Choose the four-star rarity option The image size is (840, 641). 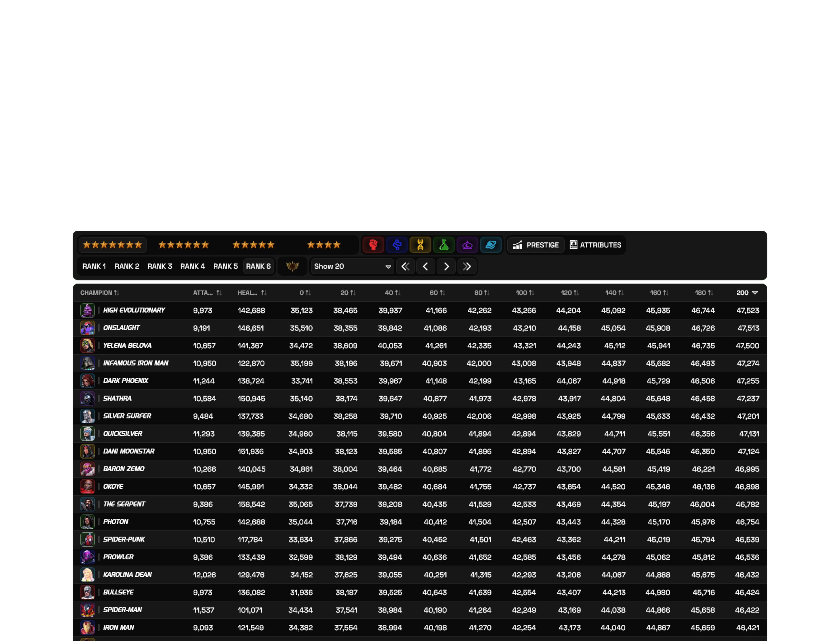(324, 245)
